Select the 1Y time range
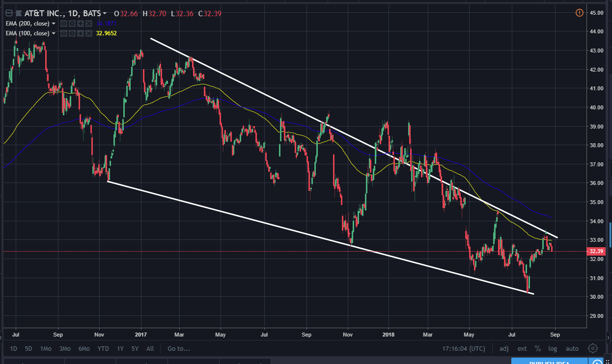This screenshot has width=612, height=364. (120, 349)
